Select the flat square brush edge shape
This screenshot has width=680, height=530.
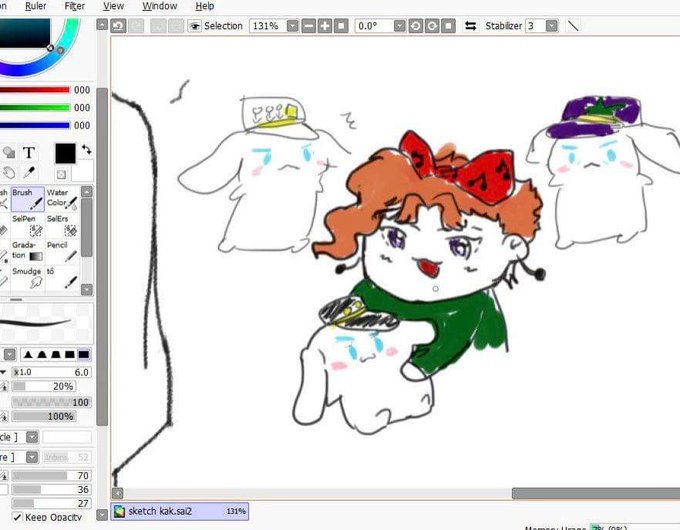[x=84, y=354]
